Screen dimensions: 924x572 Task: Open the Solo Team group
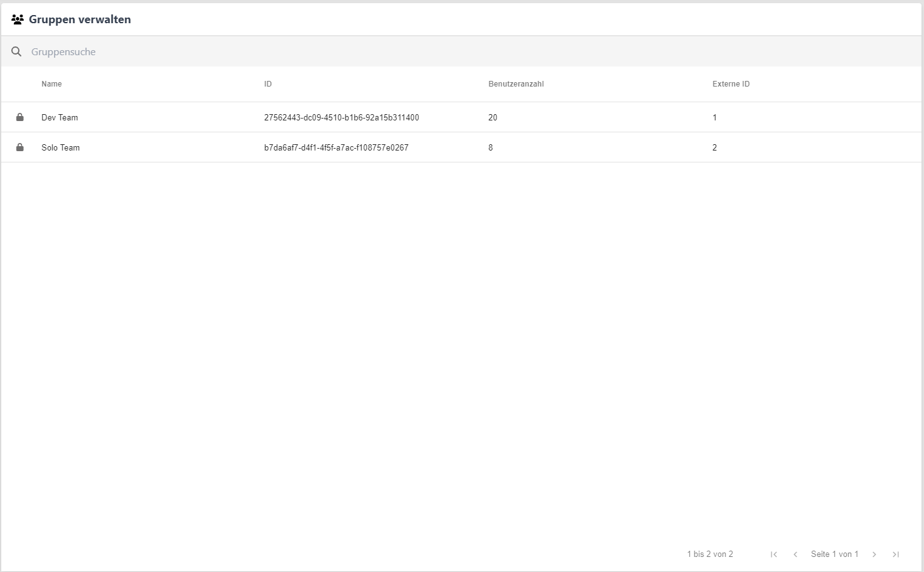(x=60, y=147)
